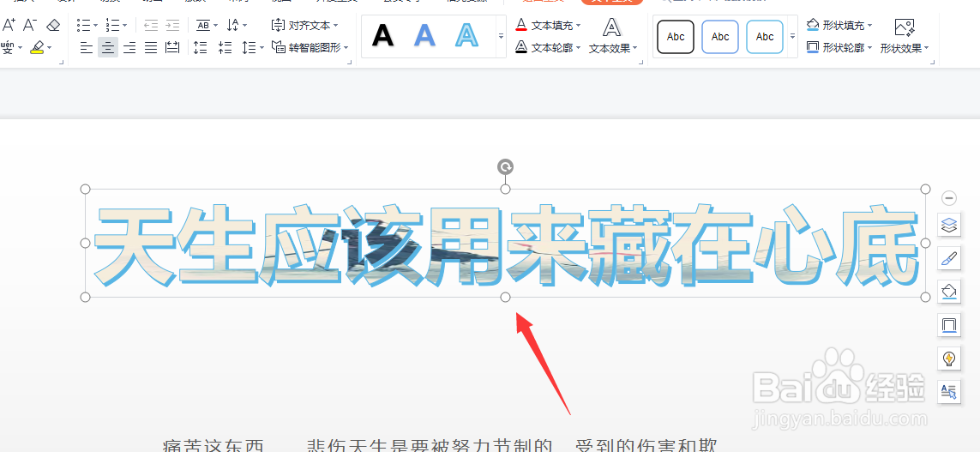Open the numbered list dropdown
Viewport: 980px width, 452px height.
(124, 26)
